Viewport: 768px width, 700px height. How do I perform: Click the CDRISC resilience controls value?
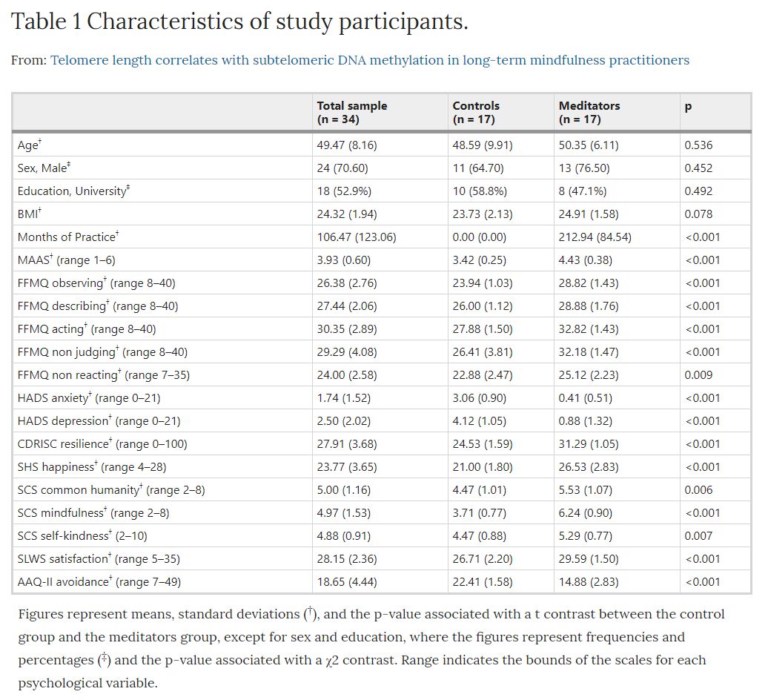(x=483, y=444)
